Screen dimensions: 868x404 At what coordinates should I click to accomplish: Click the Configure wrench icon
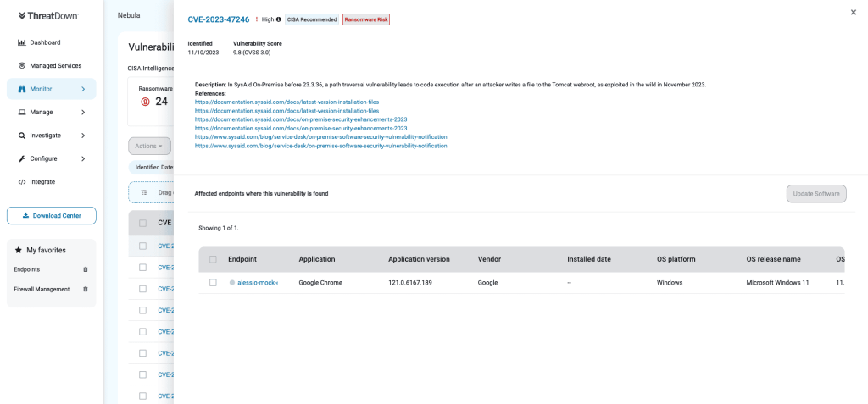tap(22, 159)
